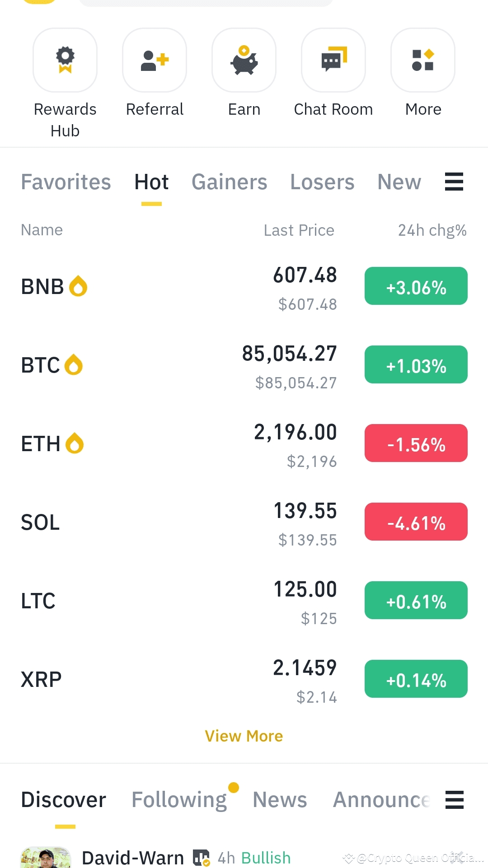
Task: Tap the flame icon next to ETH
Action: pos(75,443)
